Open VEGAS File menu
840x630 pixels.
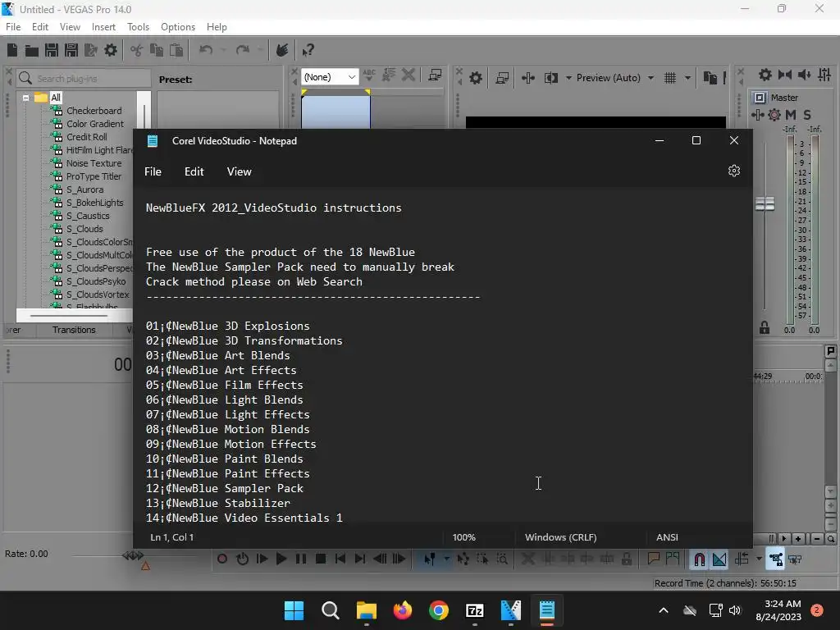[13, 27]
